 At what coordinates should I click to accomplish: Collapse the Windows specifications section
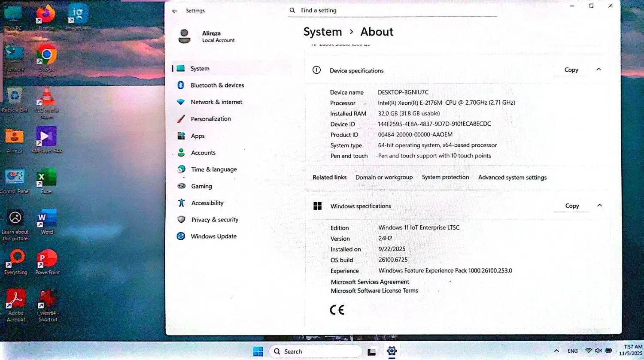(599, 206)
